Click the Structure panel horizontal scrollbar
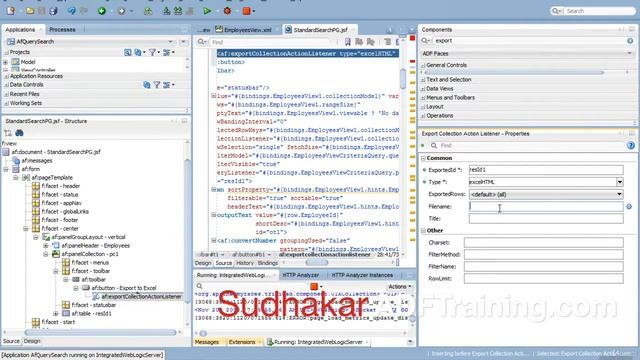The image size is (640, 360). point(100,333)
